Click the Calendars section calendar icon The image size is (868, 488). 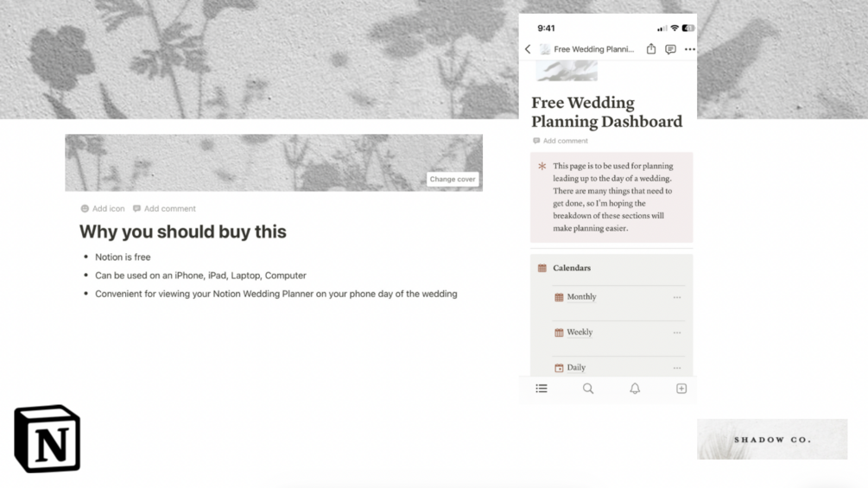click(542, 269)
